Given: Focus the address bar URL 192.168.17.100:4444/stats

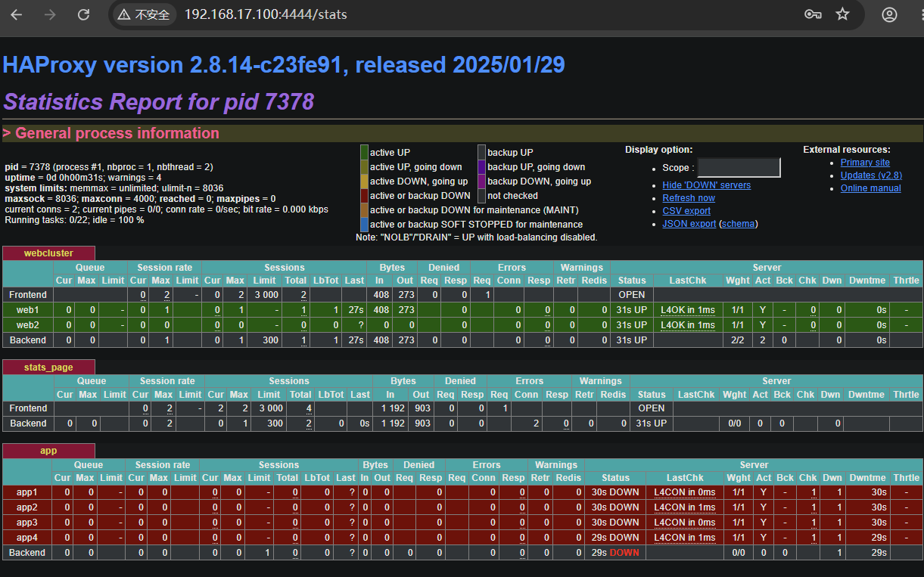Looking at the screenshot, I should click(x=266, y=14).
